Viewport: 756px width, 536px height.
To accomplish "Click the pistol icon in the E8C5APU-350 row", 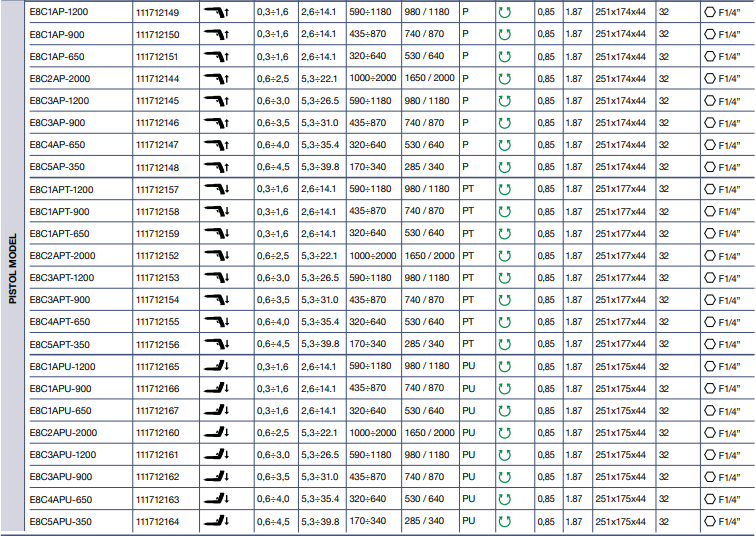I will [x=216, y=521].
